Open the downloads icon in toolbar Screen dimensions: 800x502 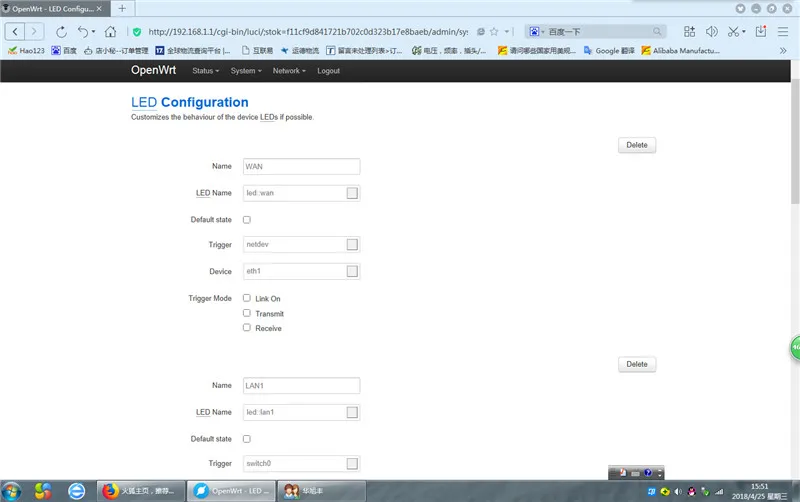761,32
